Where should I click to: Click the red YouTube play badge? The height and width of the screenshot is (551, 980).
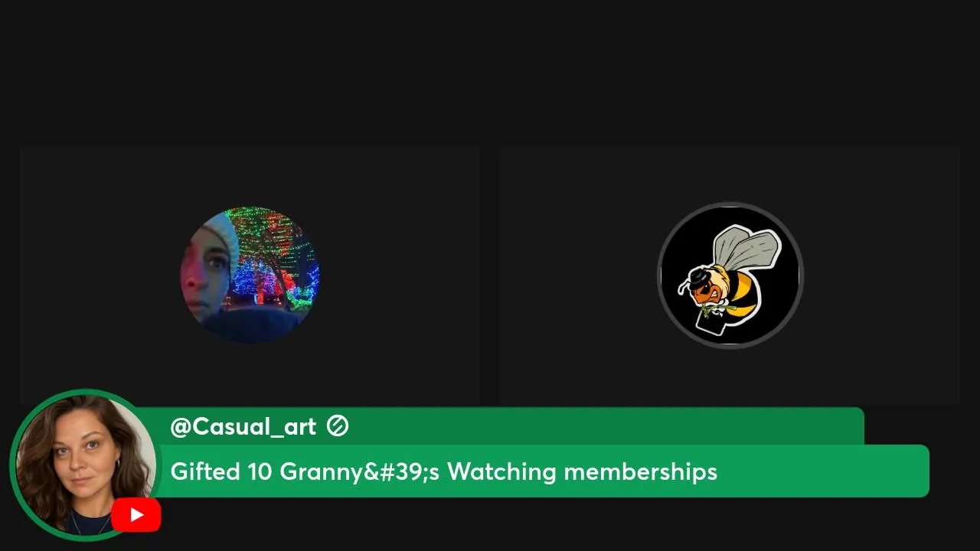136,514
